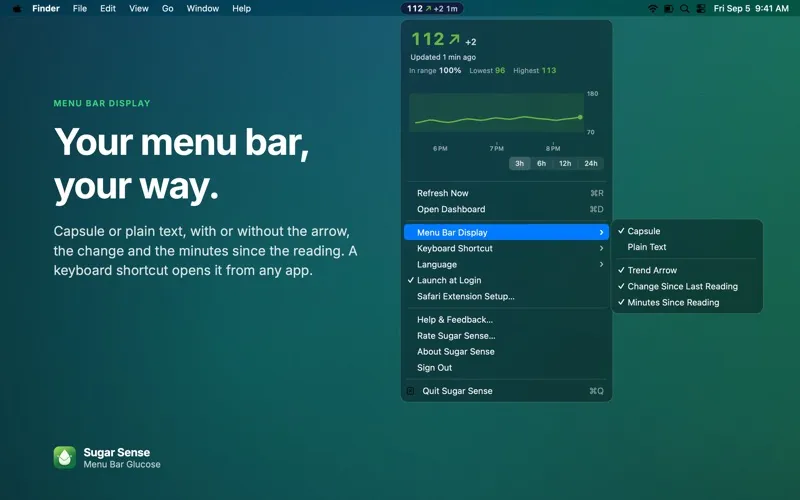This screenshot has height=500, width=800.
Task: Choose Open Dashboard
Action: 506,209
